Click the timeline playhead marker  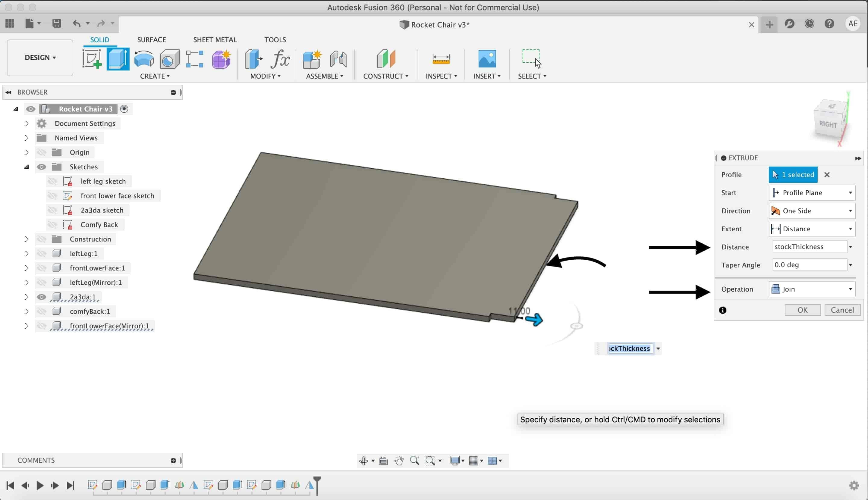[317, 485]
